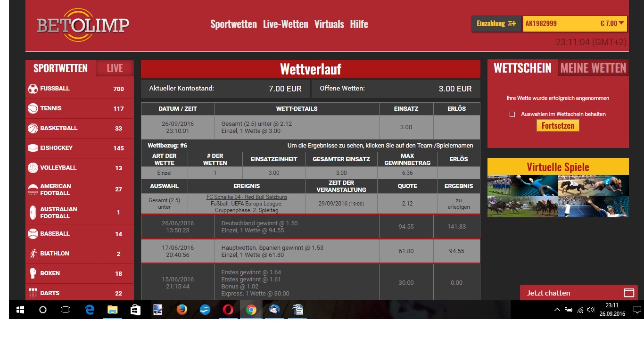Click the virtual horse racing thumbnail

pos(523,207)
